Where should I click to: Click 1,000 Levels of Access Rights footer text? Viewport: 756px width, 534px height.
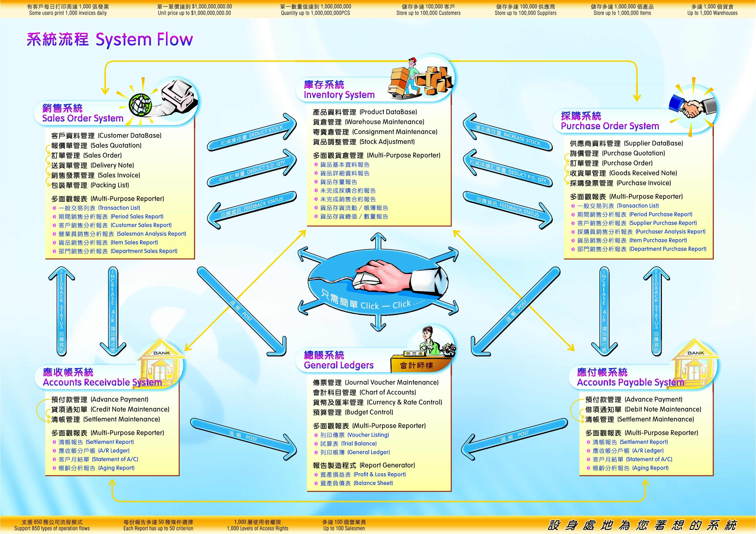(x=258, y=528)
